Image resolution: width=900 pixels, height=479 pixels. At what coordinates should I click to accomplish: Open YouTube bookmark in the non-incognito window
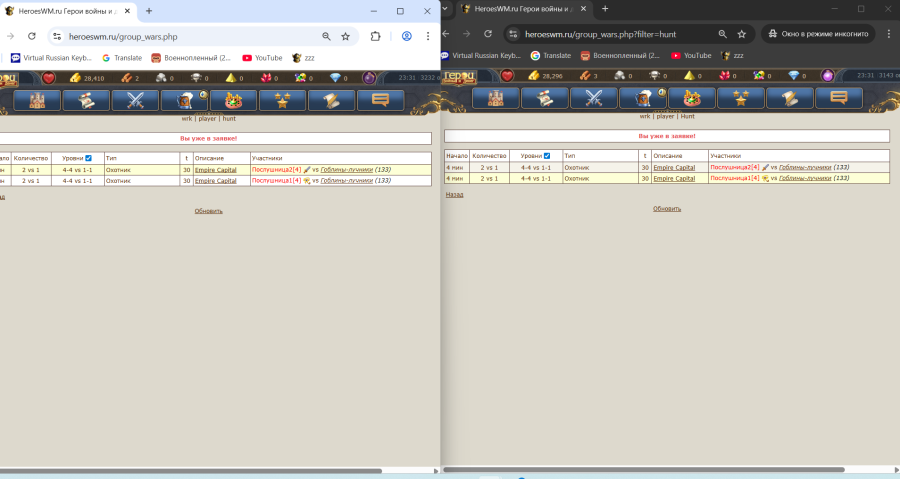[x=262, y=57]
